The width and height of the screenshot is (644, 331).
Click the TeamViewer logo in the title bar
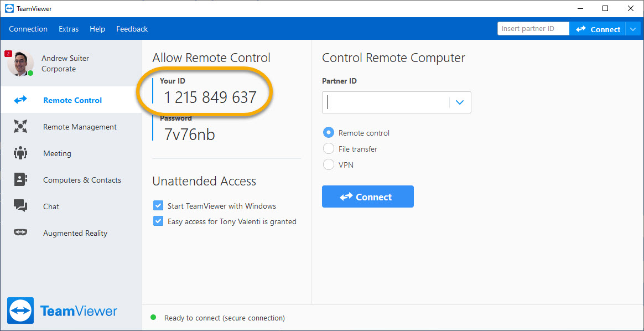(9, 9)
